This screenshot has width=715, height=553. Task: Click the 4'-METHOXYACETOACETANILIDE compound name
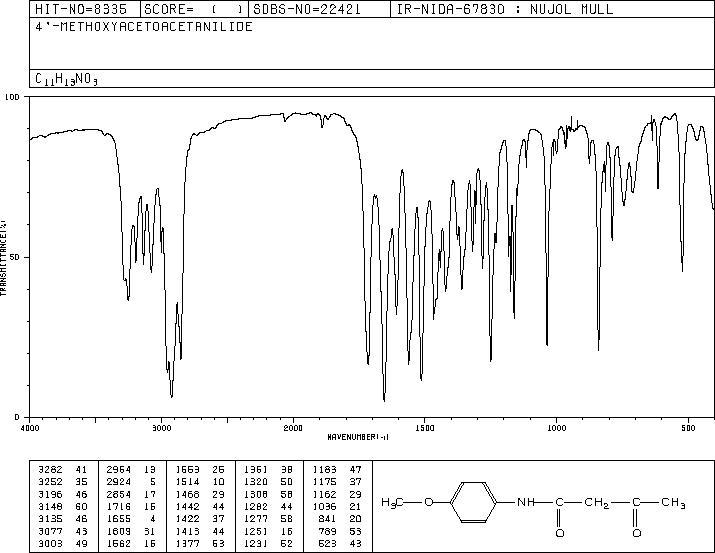click(x=144, y=27)
